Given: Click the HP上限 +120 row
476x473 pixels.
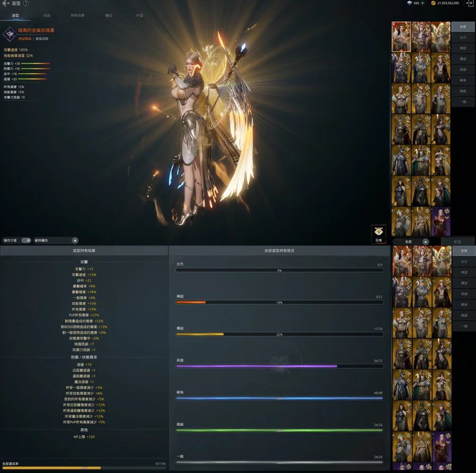Looking at the screenshot, I should (84, 437).
